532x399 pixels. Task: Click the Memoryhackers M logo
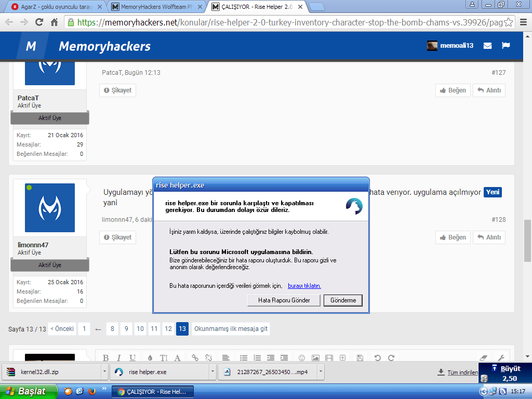click(31, 46)
